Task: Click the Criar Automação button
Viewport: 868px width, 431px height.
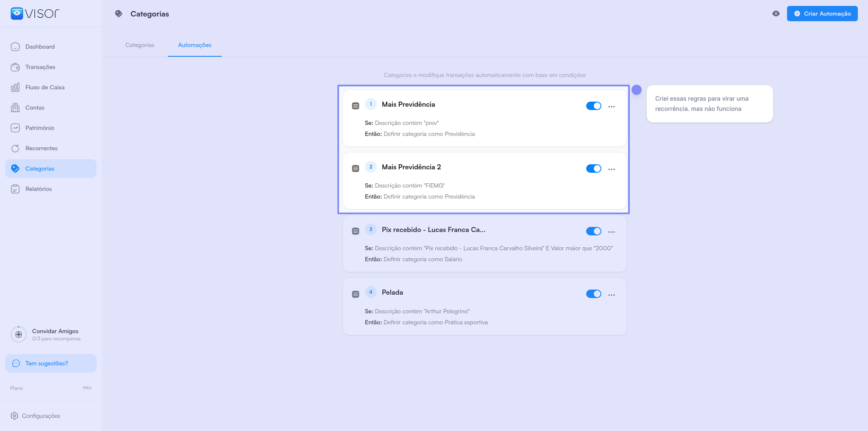Action: tap(822, 14)
